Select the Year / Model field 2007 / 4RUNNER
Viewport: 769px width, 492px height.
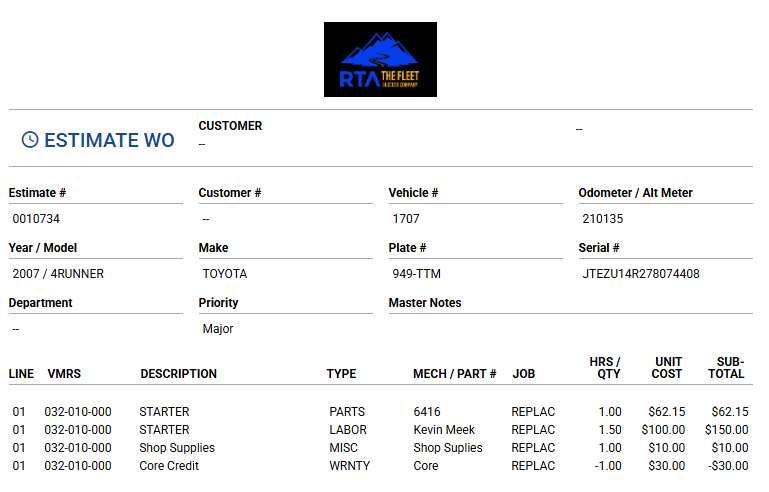tap(58, 273)
